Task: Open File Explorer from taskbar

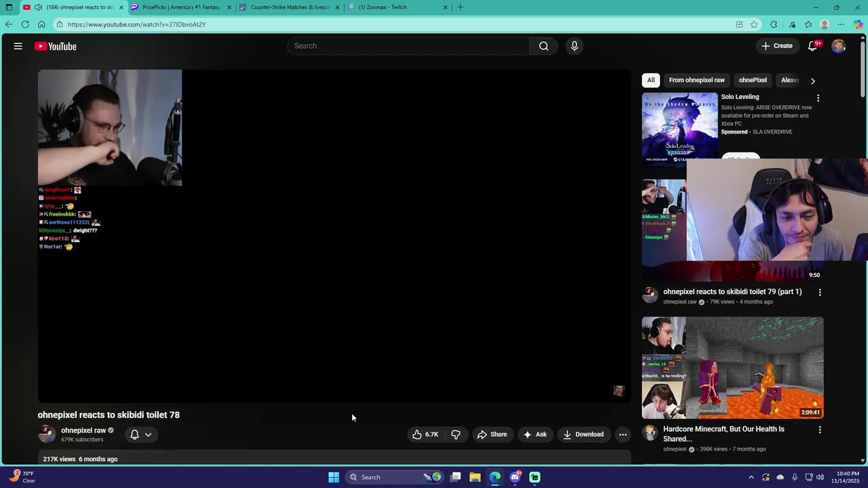Action: tap(475, 477)
